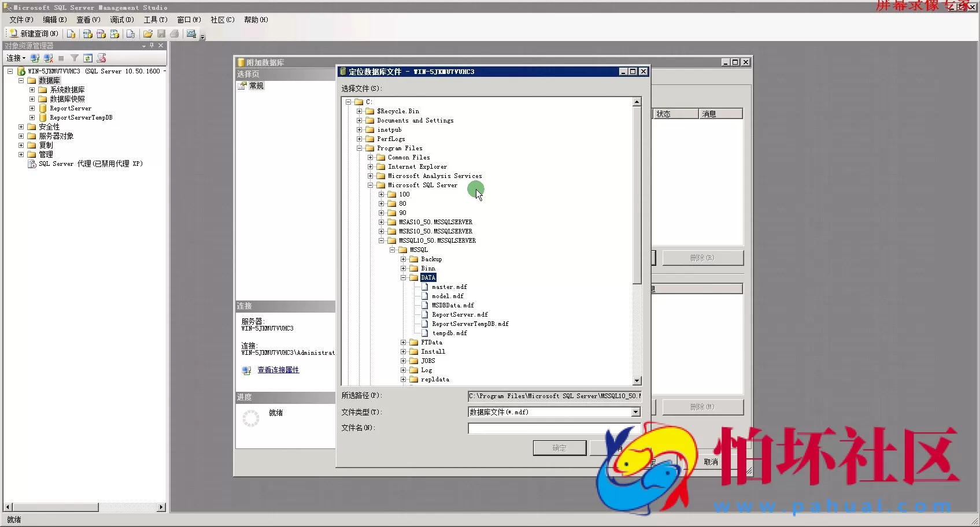
Task: Open the 文件类型 file type dropdown
Action: coord(636,412)
